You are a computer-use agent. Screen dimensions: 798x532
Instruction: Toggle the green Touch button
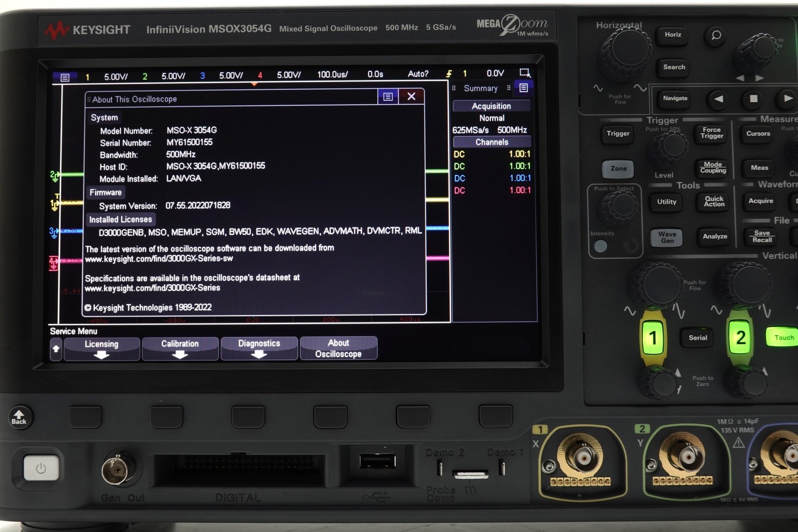783,338
